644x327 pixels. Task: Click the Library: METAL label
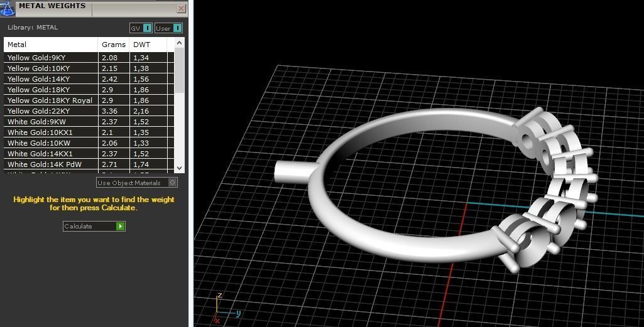click(x=33, y=28)
